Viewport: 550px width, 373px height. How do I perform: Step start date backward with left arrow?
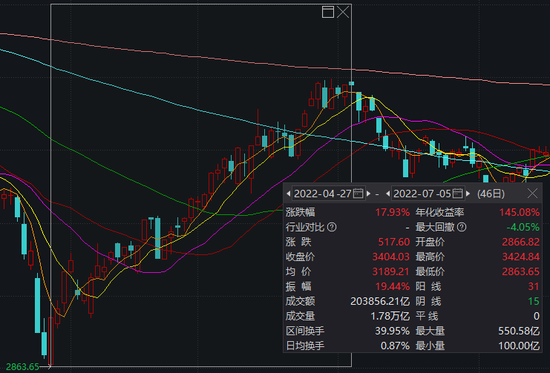click(288, 193)
